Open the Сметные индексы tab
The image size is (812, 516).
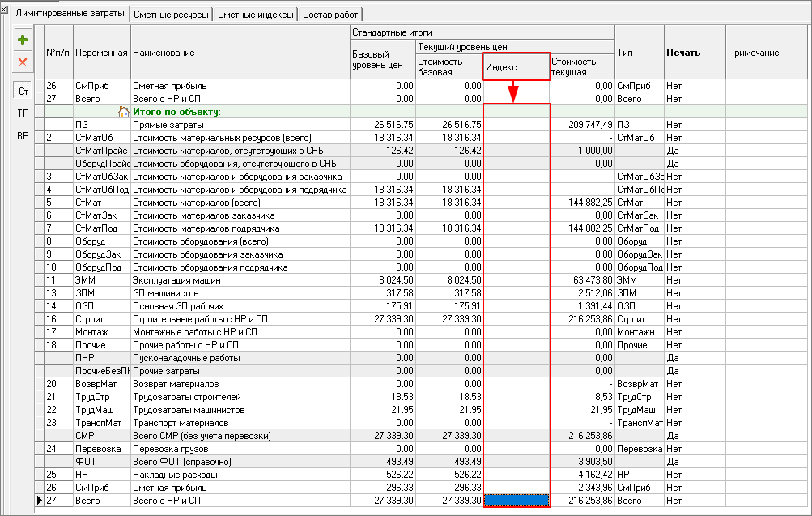[x=255, y=15]
